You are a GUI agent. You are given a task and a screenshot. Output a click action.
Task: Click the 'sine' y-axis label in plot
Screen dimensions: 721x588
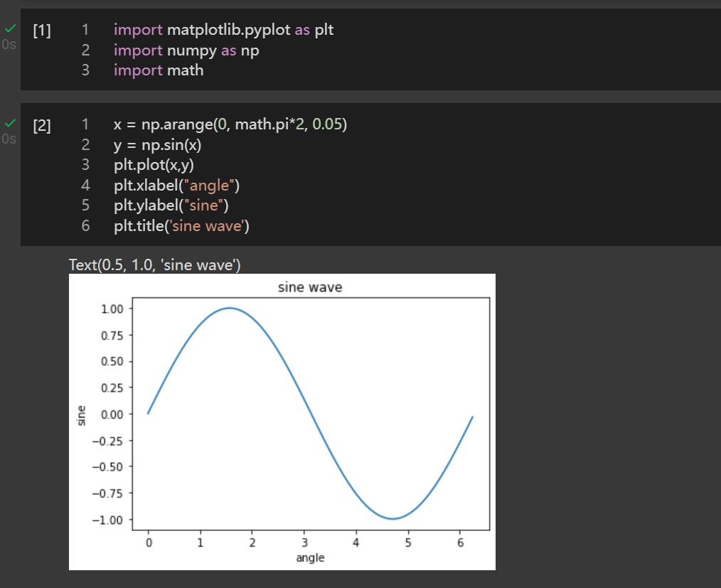pyautogui.click(x=81, y=416)
